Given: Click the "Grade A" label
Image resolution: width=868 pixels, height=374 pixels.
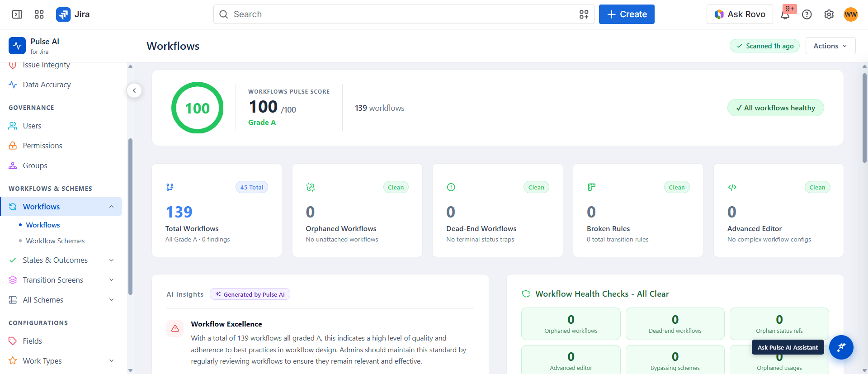Looking at the screenshot, I should click(262, 123).
